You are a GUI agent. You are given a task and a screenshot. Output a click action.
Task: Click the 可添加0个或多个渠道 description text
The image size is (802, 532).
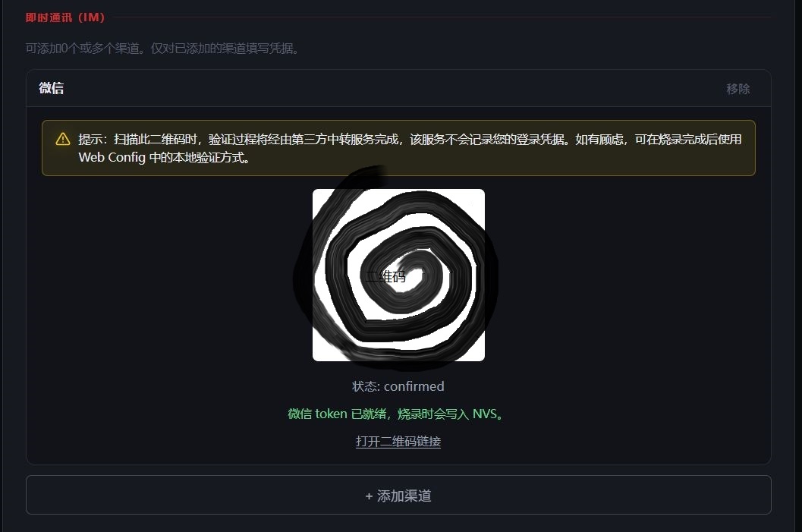[162, 48]
